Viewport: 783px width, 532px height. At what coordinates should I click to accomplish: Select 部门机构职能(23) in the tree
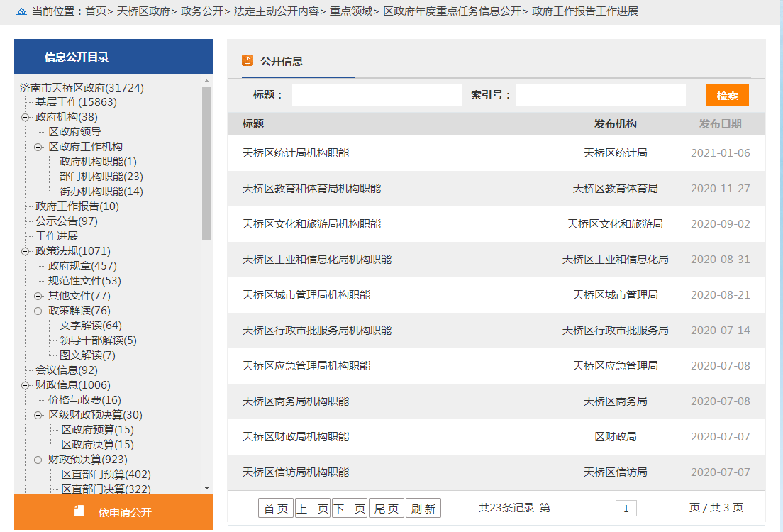(101, 177)
